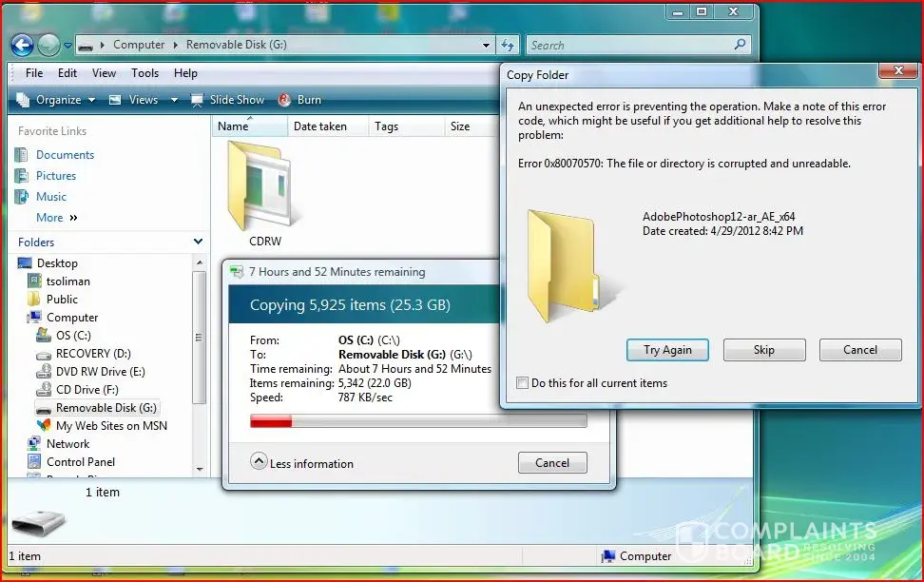The image size is (924, 582).
Task: Click the drive icon in address bar
Action: coord(86,46)
